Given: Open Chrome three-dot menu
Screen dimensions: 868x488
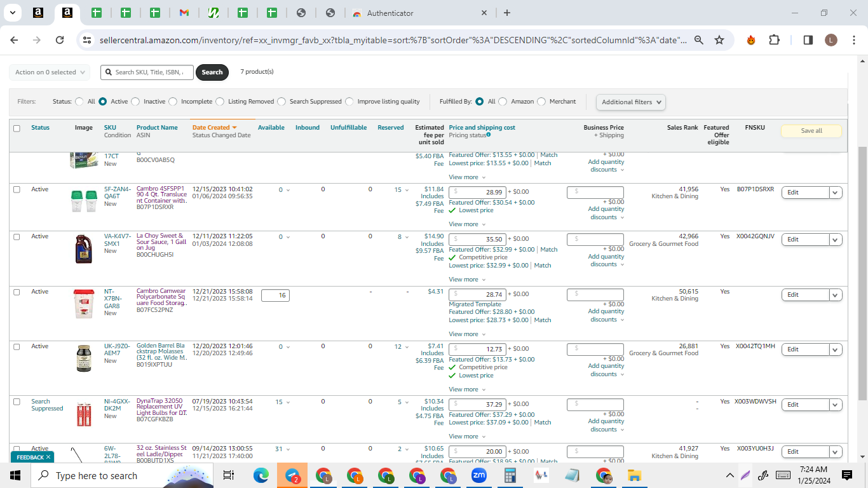Looking at the screenshot, I should tap(853, 40).
